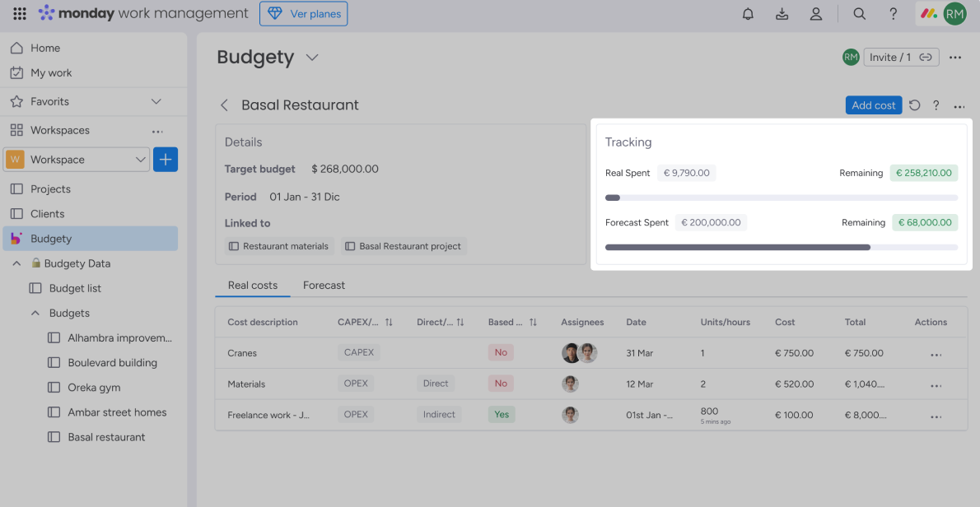
Task: Select the Real costs tab
Action: [x=252, y=285]
